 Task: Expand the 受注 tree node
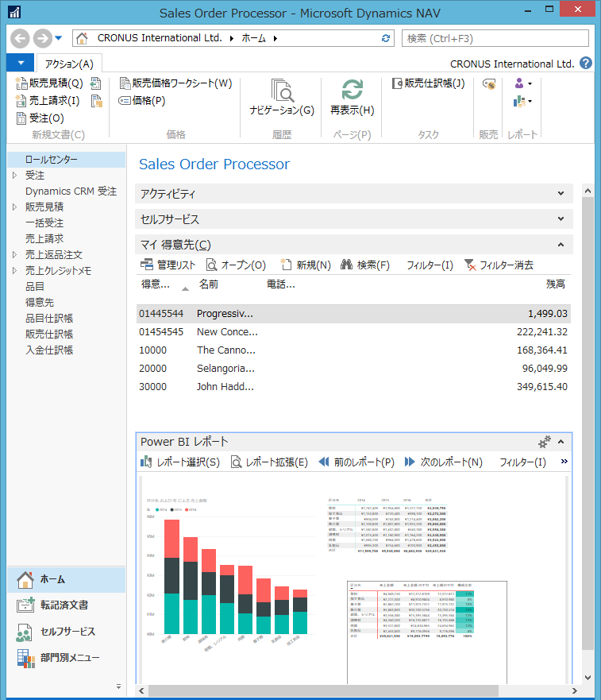(14, 176)
